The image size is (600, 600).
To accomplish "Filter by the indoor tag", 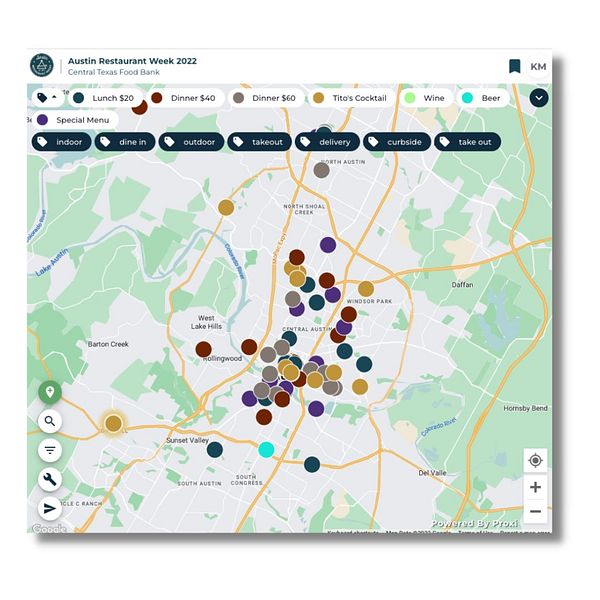I will coord(61,142).
